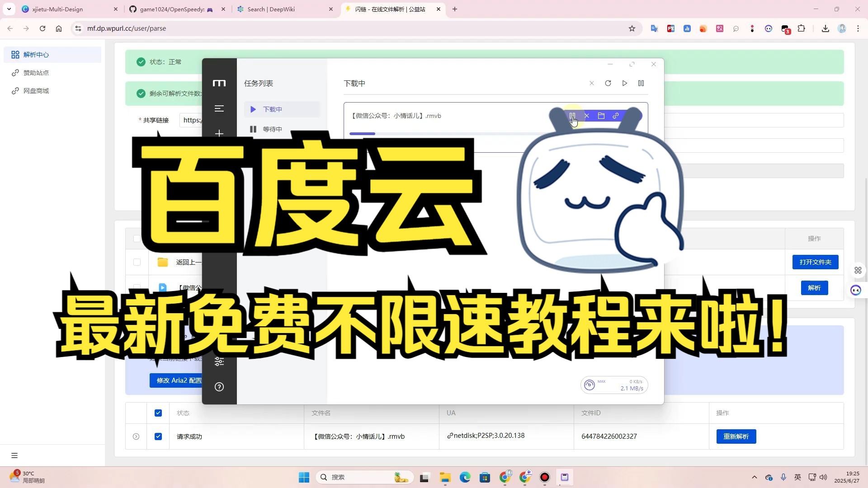Reload the page
Viewport: 868px width, 488px height.
42,28
